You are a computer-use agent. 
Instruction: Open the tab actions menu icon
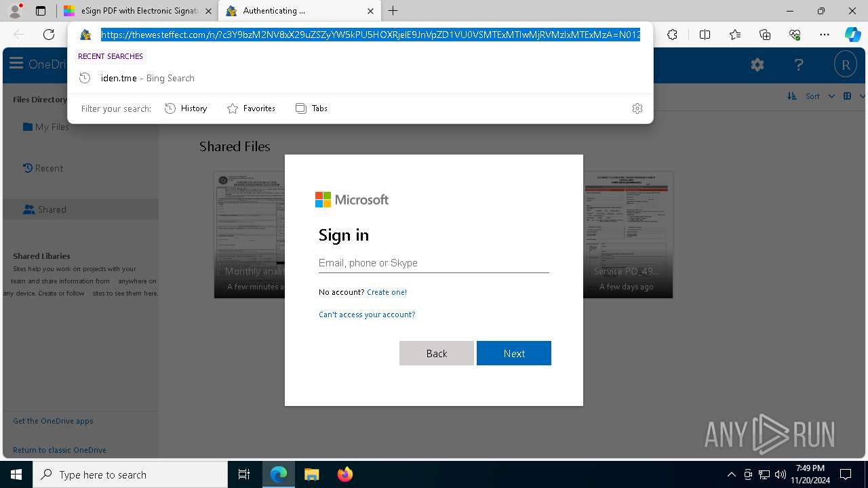click(41, 11)
